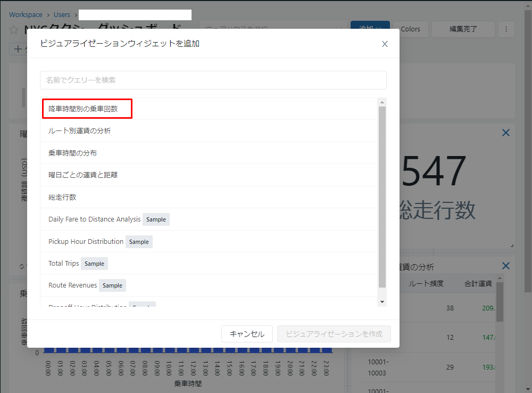Click the キャンセル button
Screen dimensions: 532x393
247,334
